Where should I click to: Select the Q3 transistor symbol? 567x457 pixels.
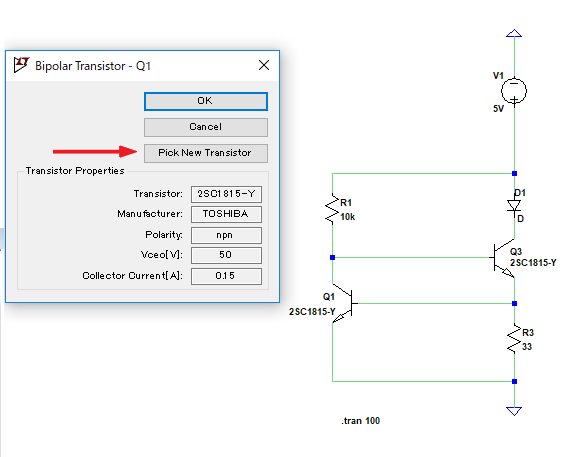[503, 258]
